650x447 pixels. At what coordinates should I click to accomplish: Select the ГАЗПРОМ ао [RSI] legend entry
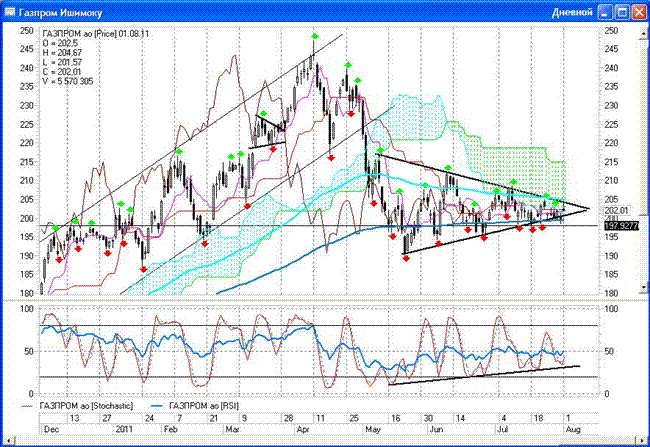pos(195,406)
